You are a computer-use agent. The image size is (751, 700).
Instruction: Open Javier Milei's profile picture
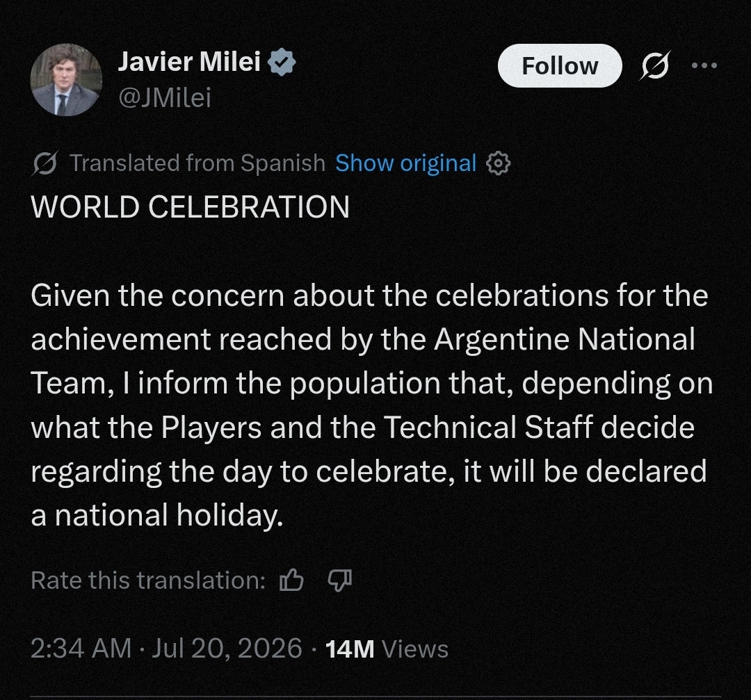click(x=66, y=80)
